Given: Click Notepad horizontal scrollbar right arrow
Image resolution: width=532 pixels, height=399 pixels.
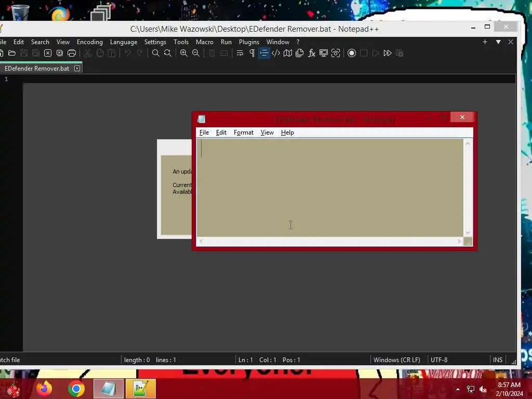Looking at the screenshot, I should pos(459,241).
